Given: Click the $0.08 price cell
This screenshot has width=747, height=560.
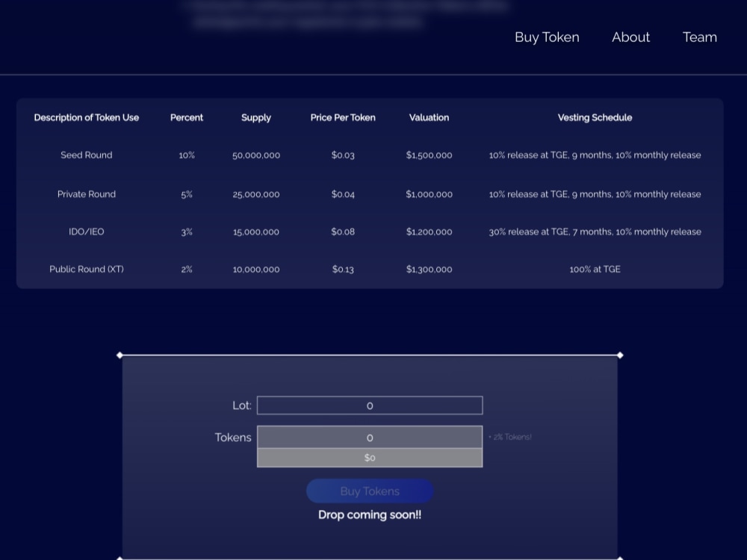Looking at the screenshot, I should pyautogui.click(x=343, y=231).
